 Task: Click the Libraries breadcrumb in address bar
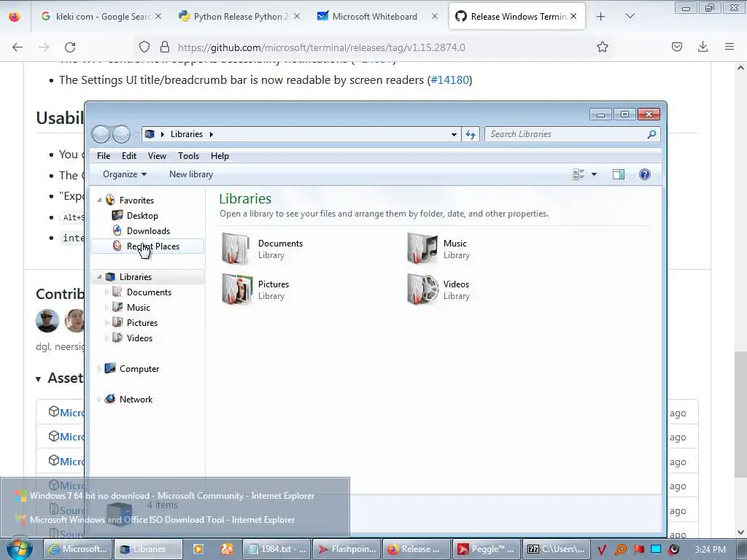pos(186,134)
